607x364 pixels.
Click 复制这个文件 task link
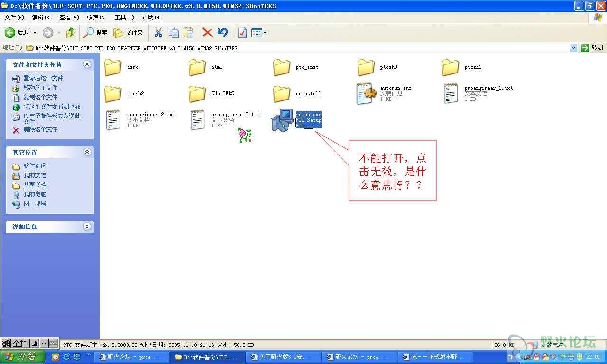tap(40, 97)
